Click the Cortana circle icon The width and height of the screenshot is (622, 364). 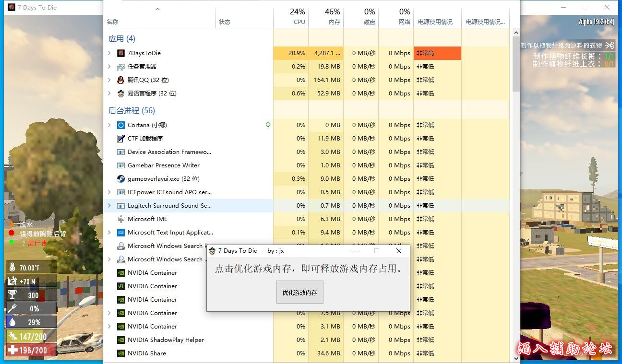121,125
